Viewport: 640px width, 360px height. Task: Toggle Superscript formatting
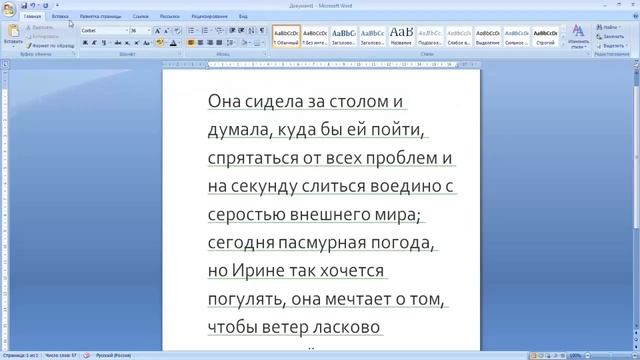[137, 43]
